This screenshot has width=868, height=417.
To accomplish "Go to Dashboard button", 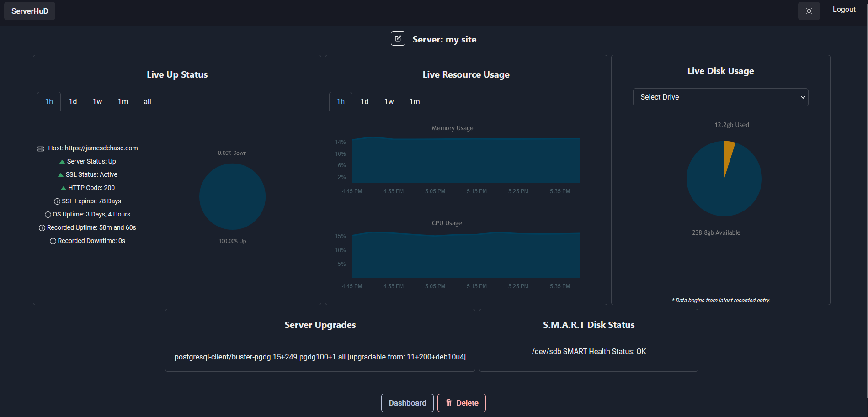I will pos(407,403).
